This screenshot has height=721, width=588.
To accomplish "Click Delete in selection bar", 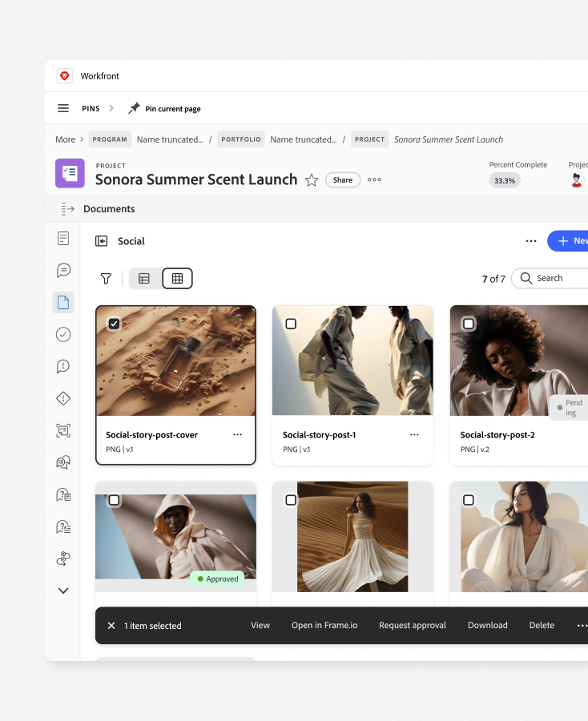I will pos(542,626).
